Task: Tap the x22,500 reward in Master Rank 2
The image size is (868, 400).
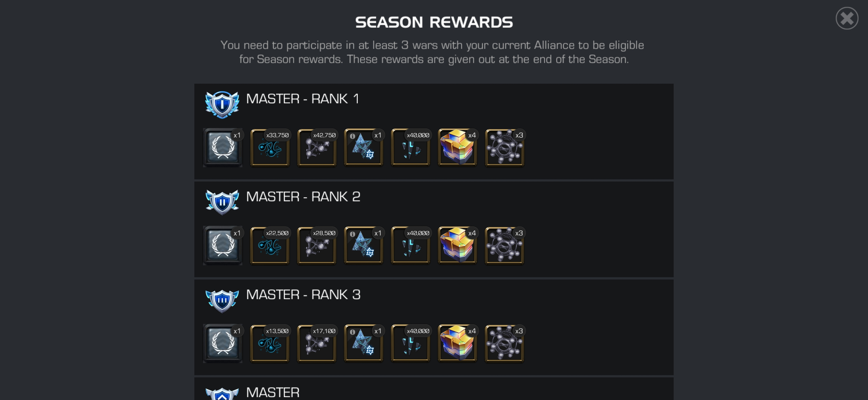Action: click(270, 245)
